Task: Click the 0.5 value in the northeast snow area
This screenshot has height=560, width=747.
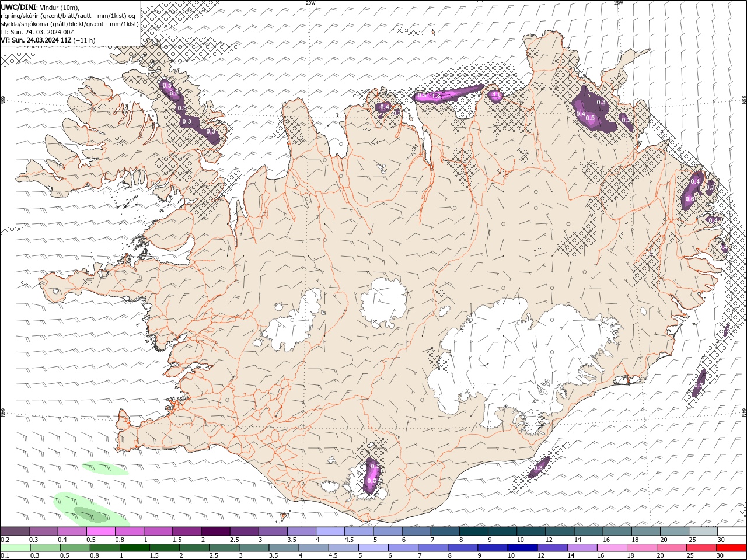Action: click(590, 118)
